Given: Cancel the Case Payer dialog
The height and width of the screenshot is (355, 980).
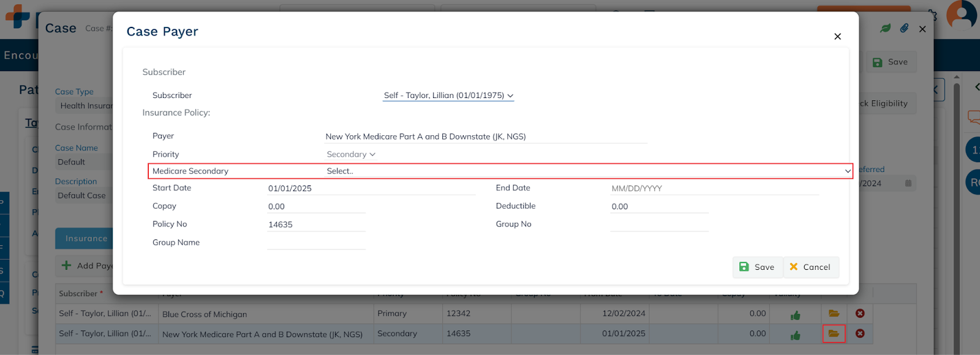Looking at the screenshot, I should tap(810, 267).
